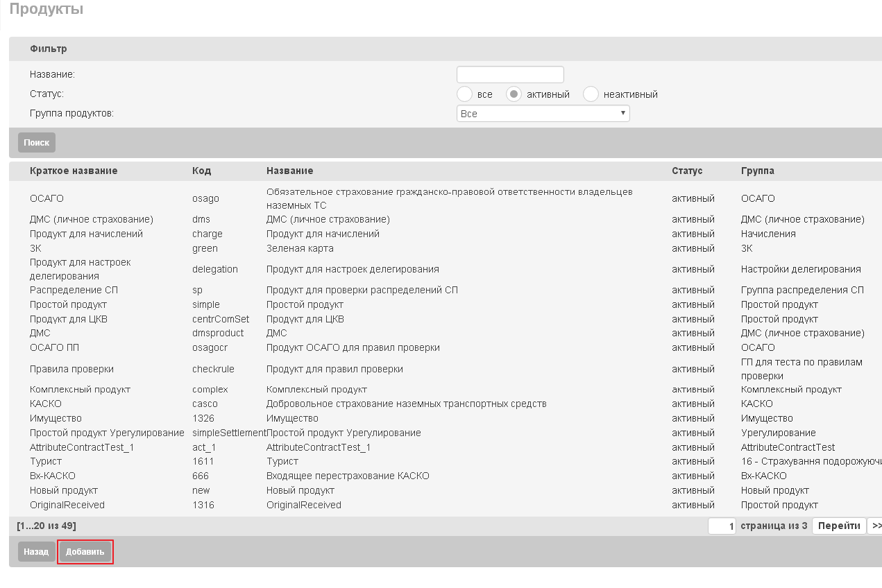This screenshot has width=882, height=588.
Task: Select the 'активный' status radio button
Action: click(x=514, y=94)
